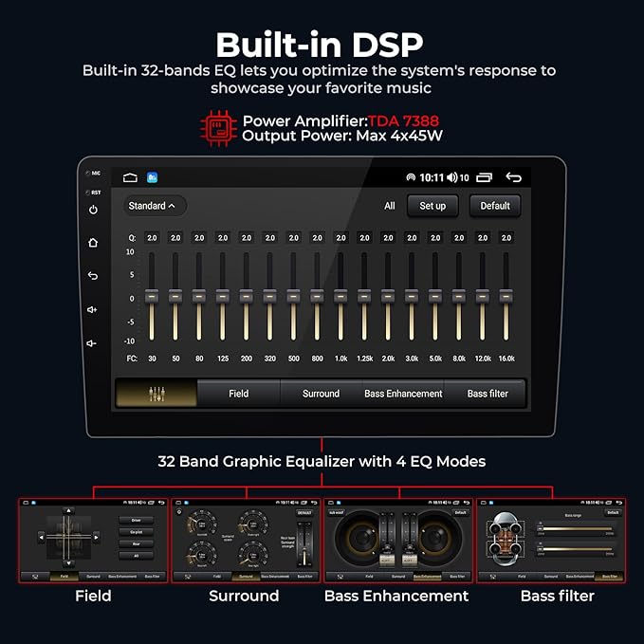Open the blue app icon in status bar

[x=153, y=177]
